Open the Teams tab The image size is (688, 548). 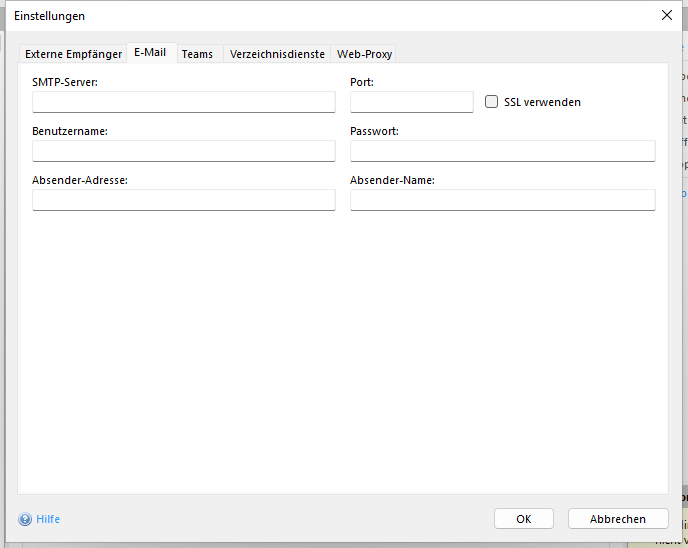click(197, 54)
